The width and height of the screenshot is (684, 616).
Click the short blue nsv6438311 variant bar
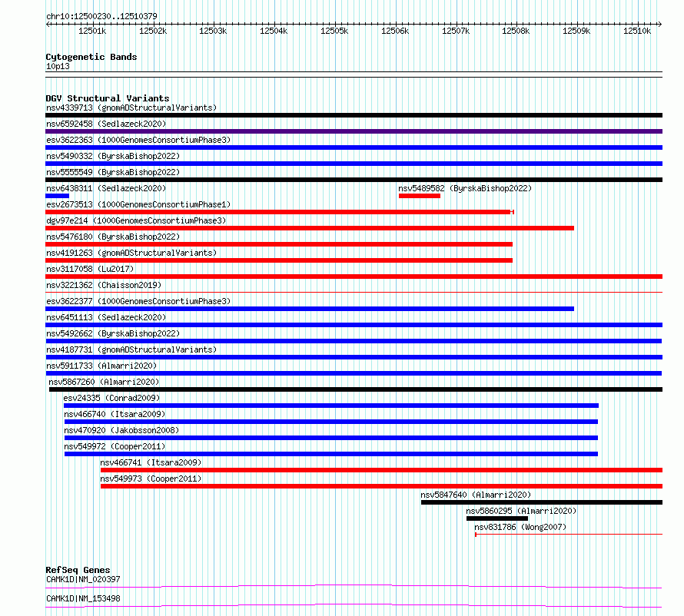click(57, 196)
